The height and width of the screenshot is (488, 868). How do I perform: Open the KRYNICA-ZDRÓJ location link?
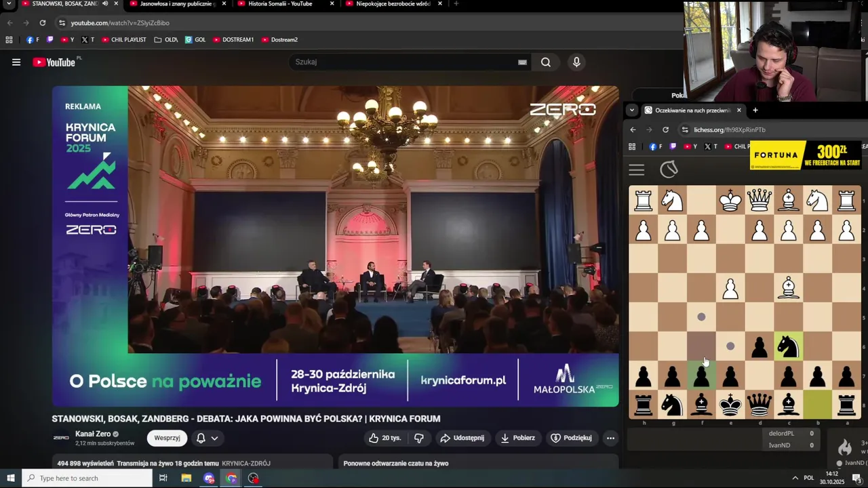point(246,464)
